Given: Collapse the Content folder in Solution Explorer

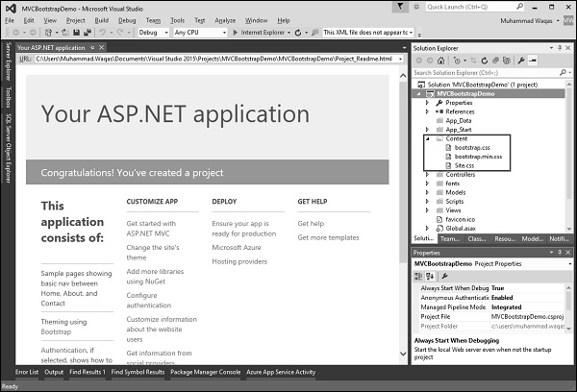Looking at the screenshot, I should pyautogui.click(x=428, y=138).
